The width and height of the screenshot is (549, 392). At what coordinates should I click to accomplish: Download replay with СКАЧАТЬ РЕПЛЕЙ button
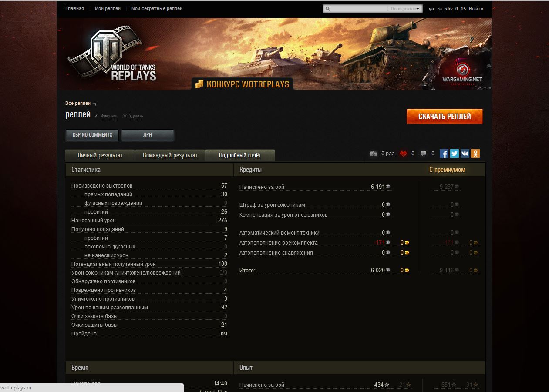(445, 116)
